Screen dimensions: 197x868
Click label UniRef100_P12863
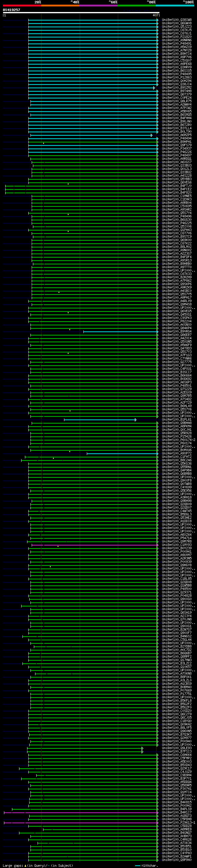click(177, 78)
